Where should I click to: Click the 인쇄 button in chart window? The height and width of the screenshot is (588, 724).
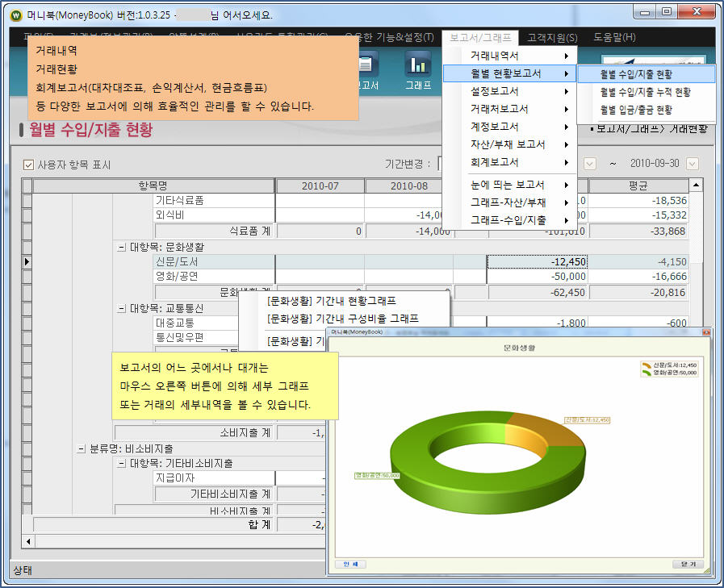click(x=350, y=564)
